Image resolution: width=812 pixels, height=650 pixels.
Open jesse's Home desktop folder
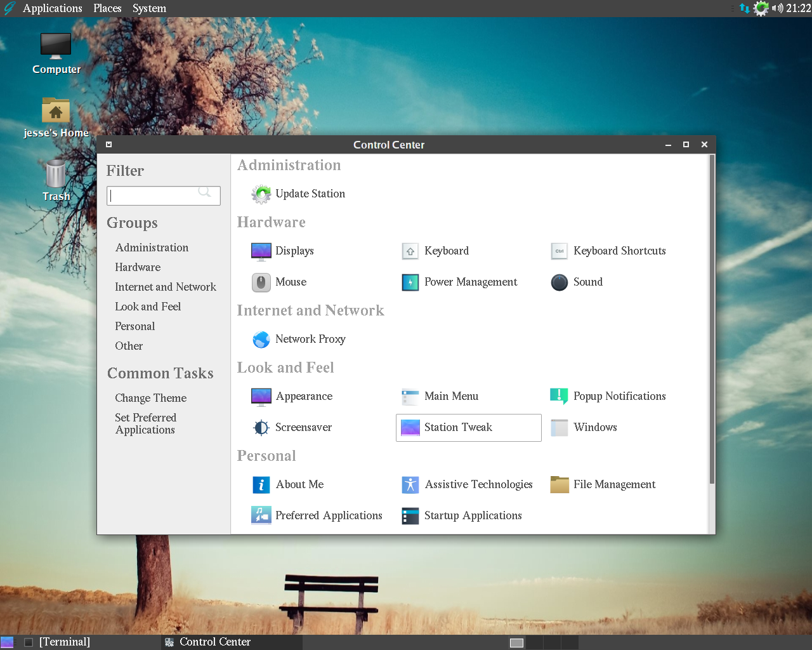pos(56,110)
